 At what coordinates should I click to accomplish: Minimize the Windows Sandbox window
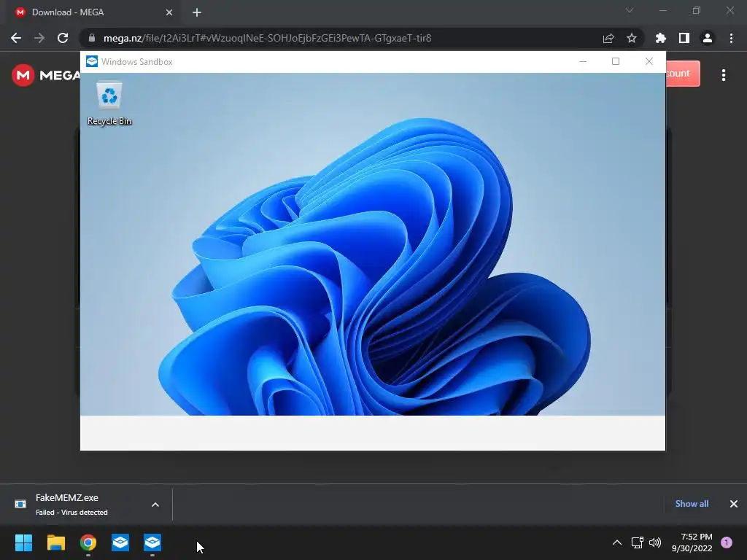pos(583,61)
